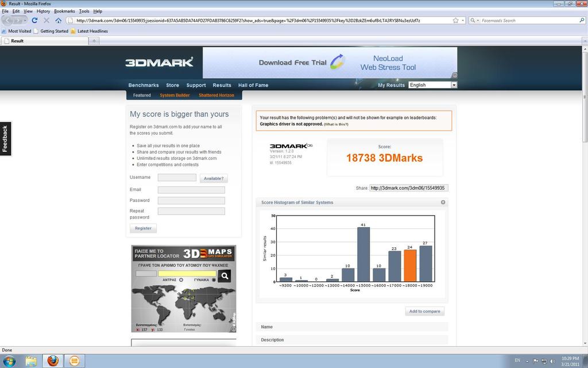Viewport: 588px width, 368px height.
Task: Click the What is this? link
Action: [x=336, y=124]
